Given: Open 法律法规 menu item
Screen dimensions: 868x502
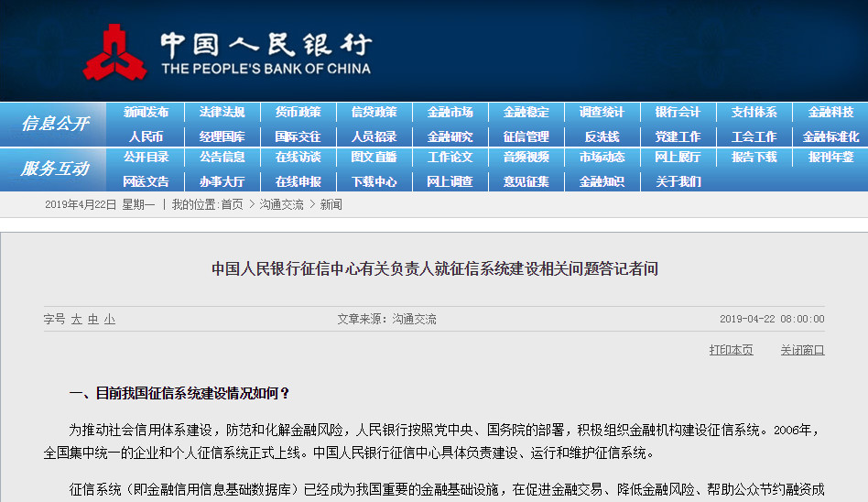Looking at the screenshot, I should (222, 112).
